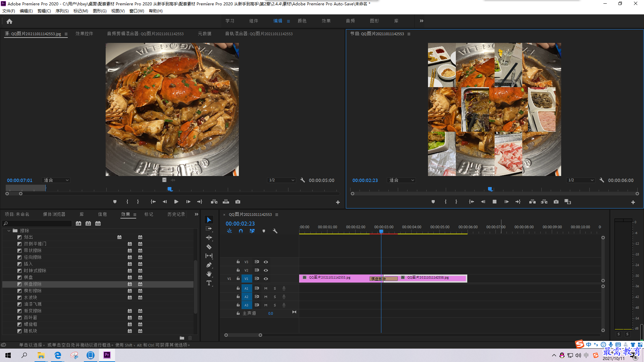Select the Track Select Forward tool
The image size is (644, 362).
click(x=209, y=229)
